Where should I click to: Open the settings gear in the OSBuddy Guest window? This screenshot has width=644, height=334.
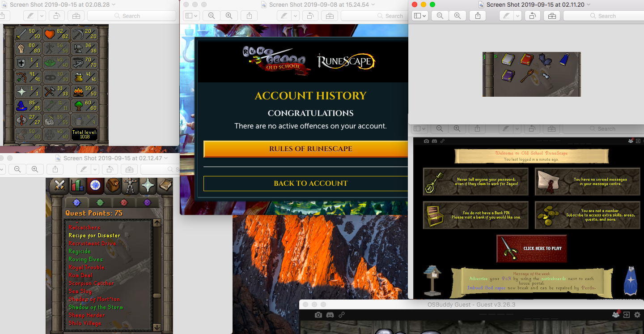click(x=637, y=315)
